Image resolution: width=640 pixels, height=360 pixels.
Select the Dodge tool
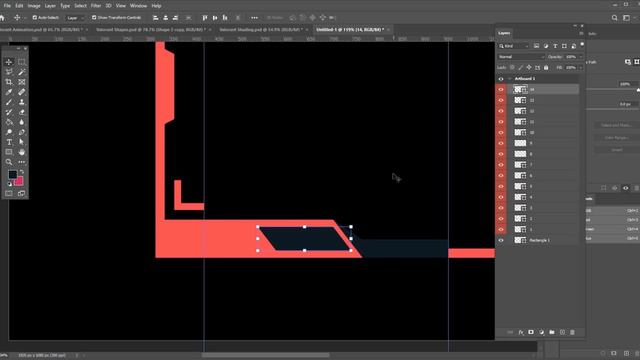click(9, 132)
